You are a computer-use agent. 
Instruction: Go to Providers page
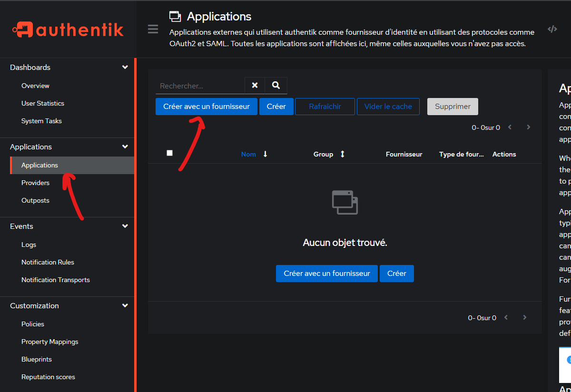point(35,183)
